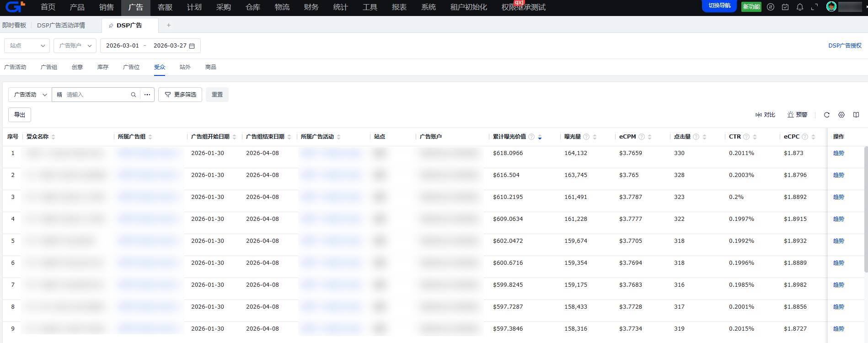Click the calendar icon in date range
The height and width of the screenshot is (343, 868).
pyautogui.click(x=192, y=46)
